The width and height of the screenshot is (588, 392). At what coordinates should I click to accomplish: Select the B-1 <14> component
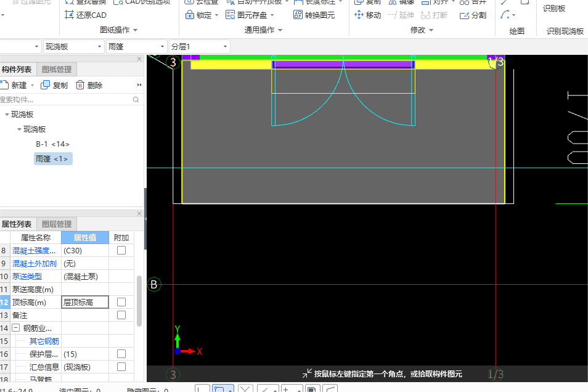click(52, 144)
